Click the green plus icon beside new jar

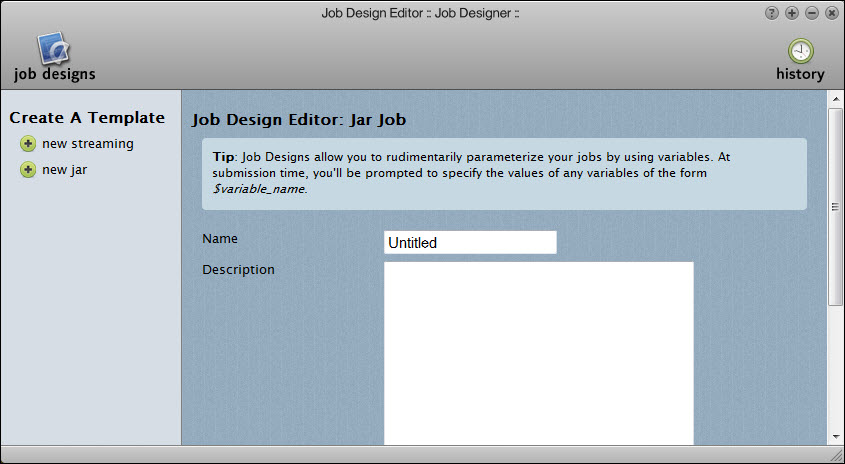[x=28, y=170]
